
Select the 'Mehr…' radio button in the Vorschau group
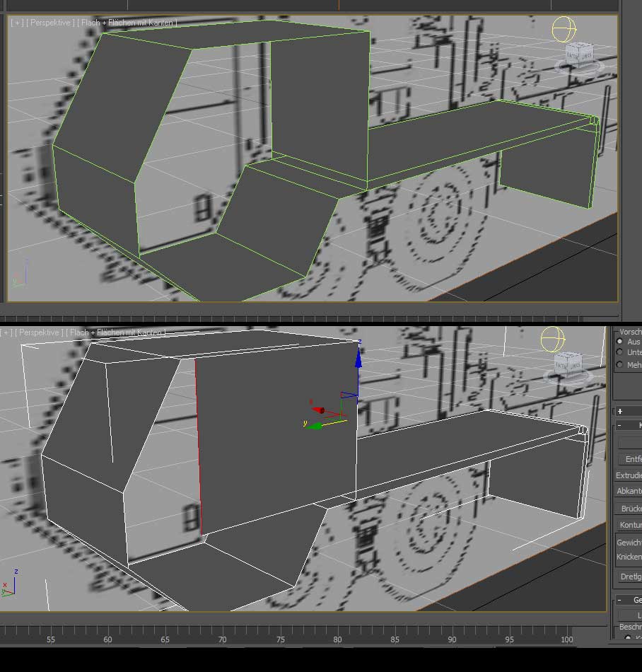tap(620, 365)
